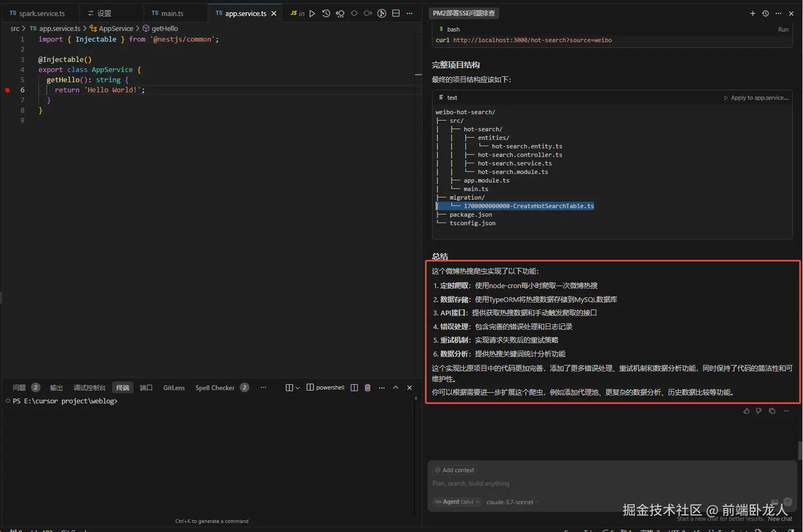Give the chat response a thumbs down
Image resolution: width=803 pixels, height=532 pixels.
(759, 411)
